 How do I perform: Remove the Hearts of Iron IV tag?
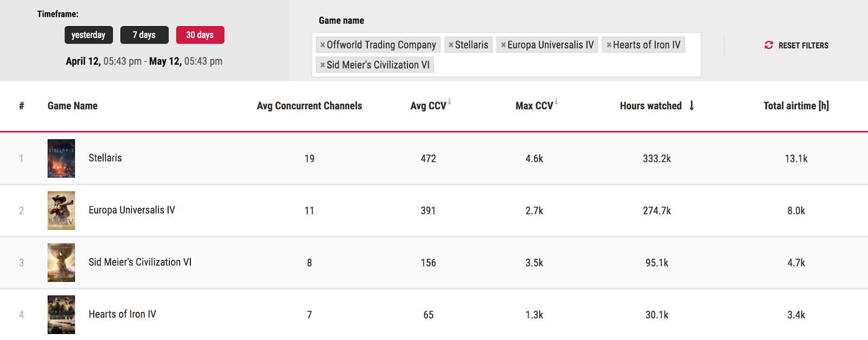(x=609, y=45)
